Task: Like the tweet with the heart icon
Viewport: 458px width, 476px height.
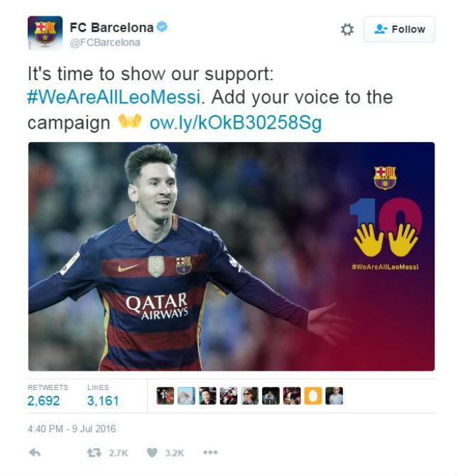Action: click(x=152, y=453)
